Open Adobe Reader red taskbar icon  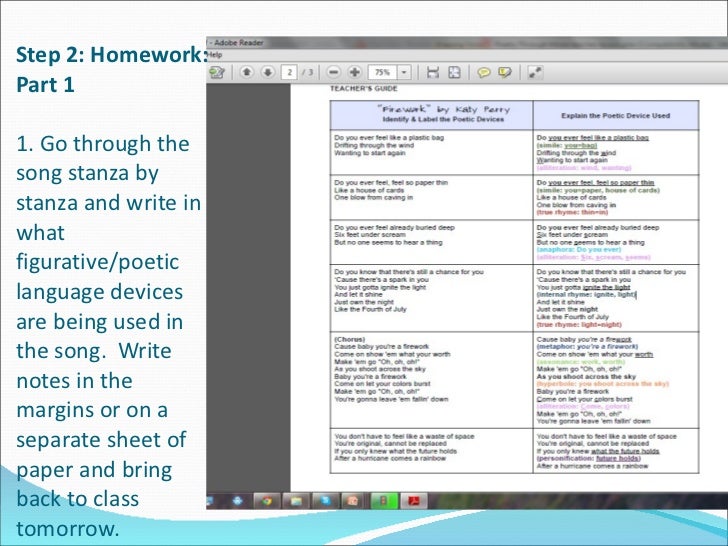pyautogui.click(x=414, y=501)
